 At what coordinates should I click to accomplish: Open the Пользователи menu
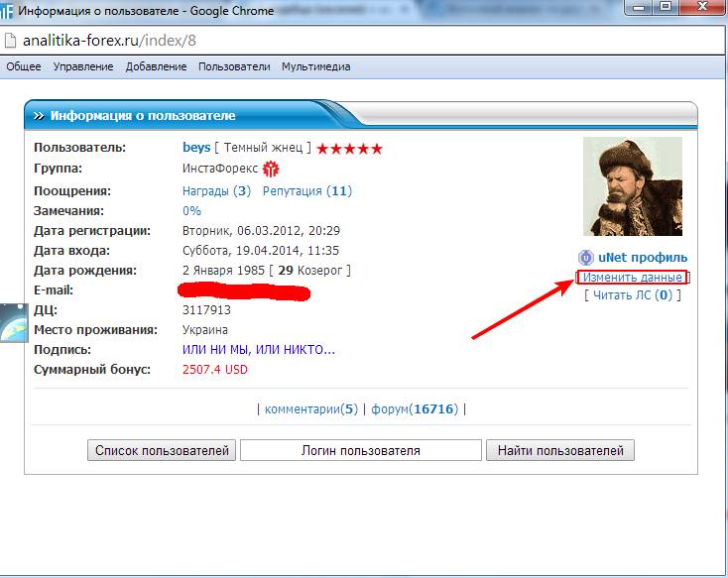pyautogui.click(x=234, y=67)
